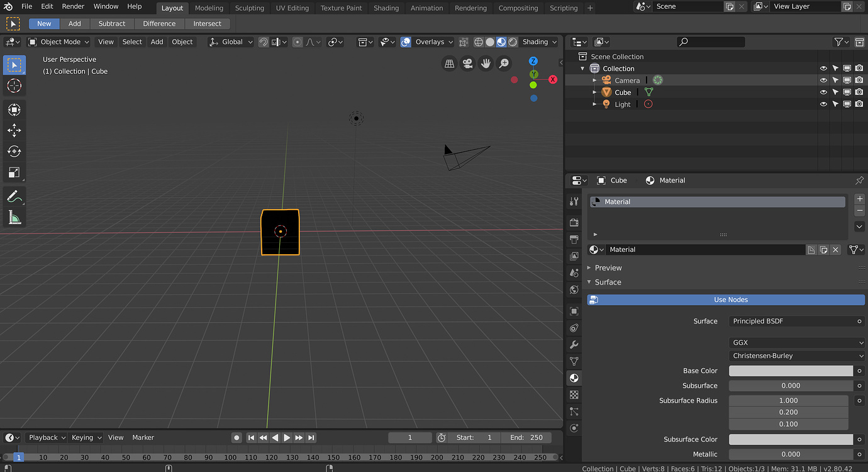Screen dimensions: 868x472
Task: Click the Use Nodes button
Action: tap(726, 300)
